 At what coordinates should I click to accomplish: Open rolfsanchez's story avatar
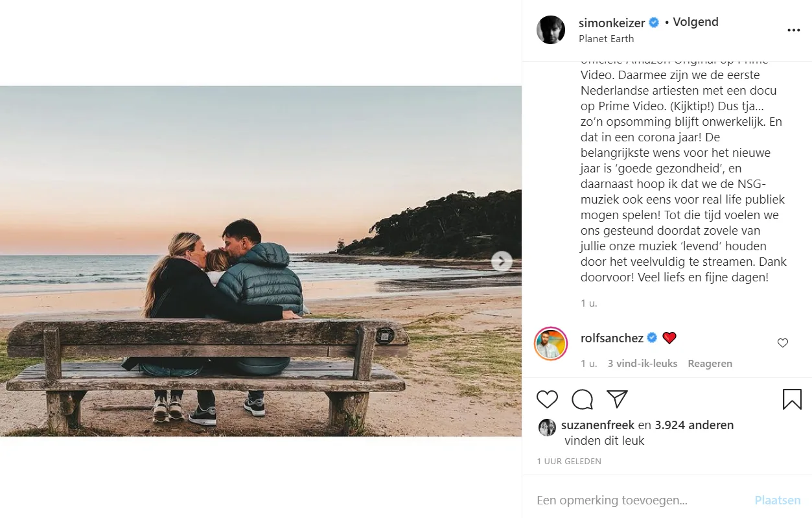(551, 344)
